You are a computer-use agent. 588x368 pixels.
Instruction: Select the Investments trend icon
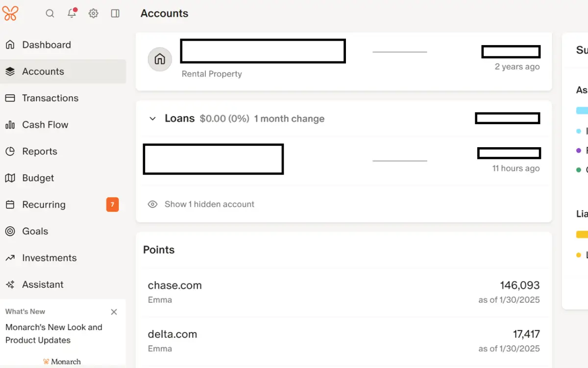coord(11,258)
